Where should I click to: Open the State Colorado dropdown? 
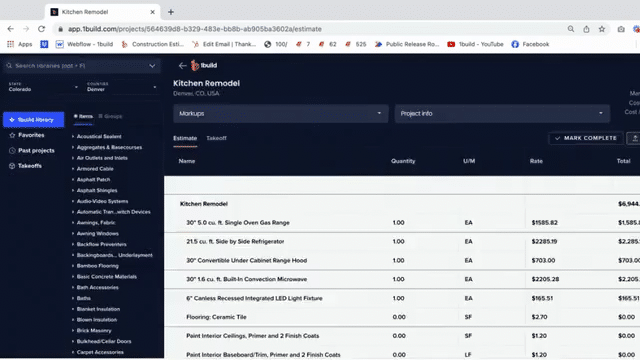click(43, 87)
